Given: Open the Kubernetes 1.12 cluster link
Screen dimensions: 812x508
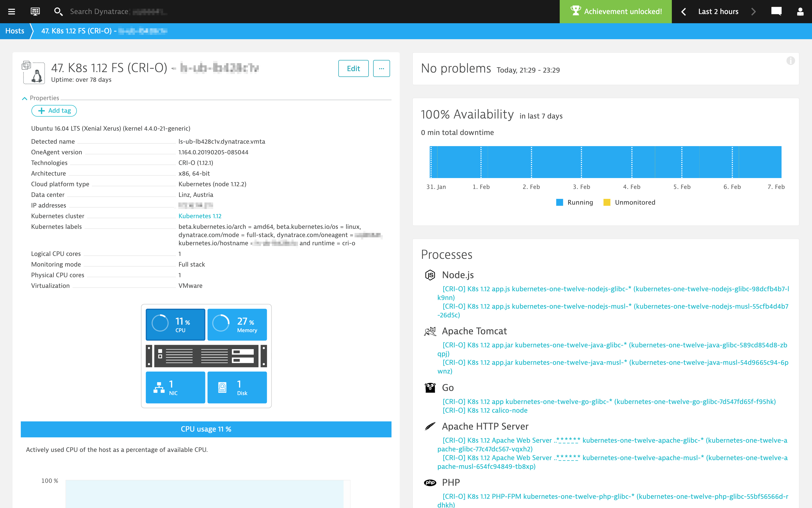Looking at the screenshot, I should [200, 216].
